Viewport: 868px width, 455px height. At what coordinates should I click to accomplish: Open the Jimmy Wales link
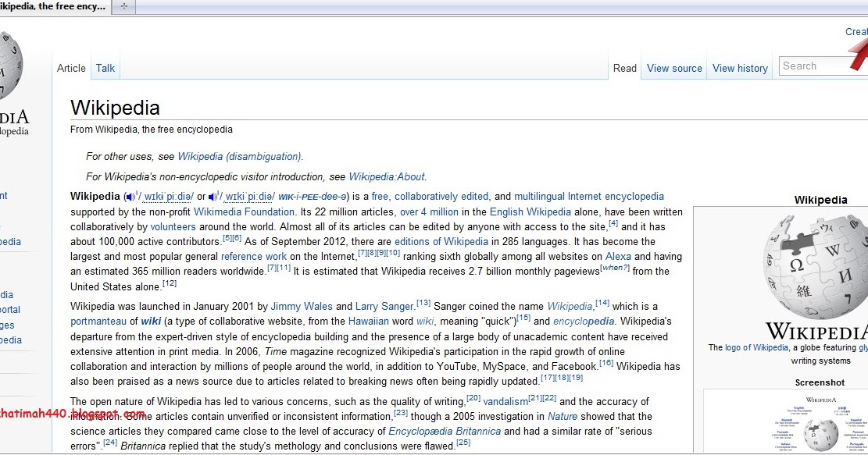click(x=302, y=306)
